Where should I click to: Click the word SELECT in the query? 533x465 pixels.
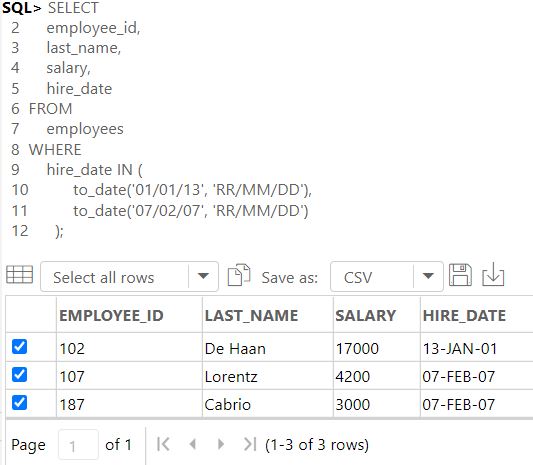[73, 8]
